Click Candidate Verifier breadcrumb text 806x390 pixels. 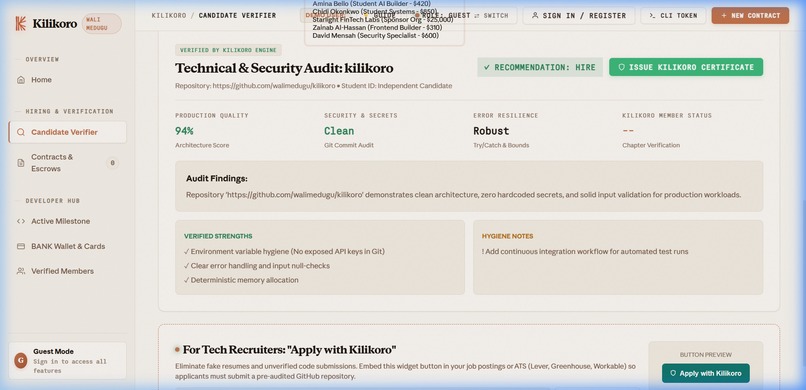[x=237, y=15]
